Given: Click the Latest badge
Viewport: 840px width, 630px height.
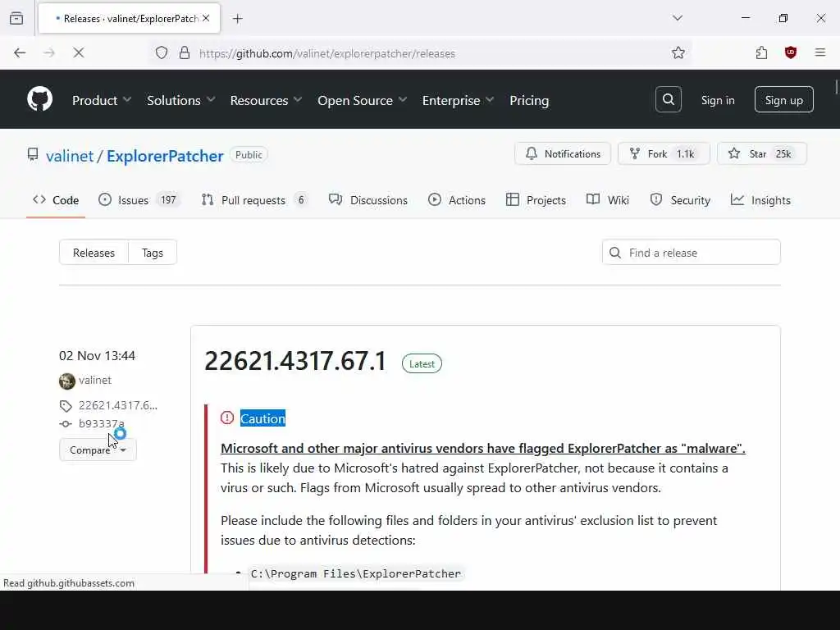Looking at the screenshot, I should (422, 363).
